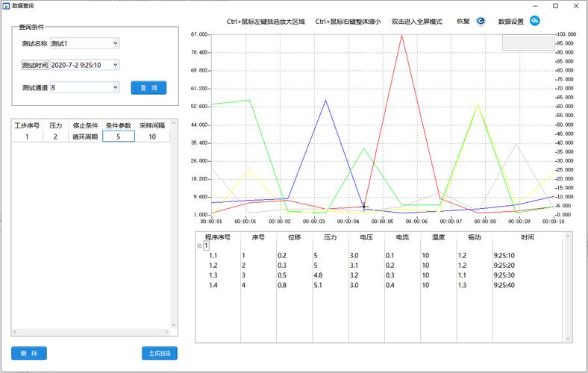Click the 查询 button
Image resolution: width=588 pixels, height=373 pixels.
148,88
